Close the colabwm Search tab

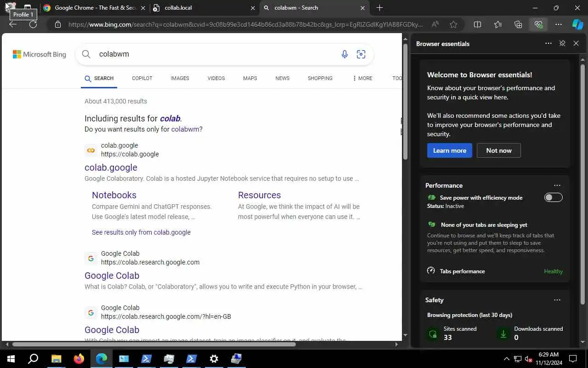[362, 8]
